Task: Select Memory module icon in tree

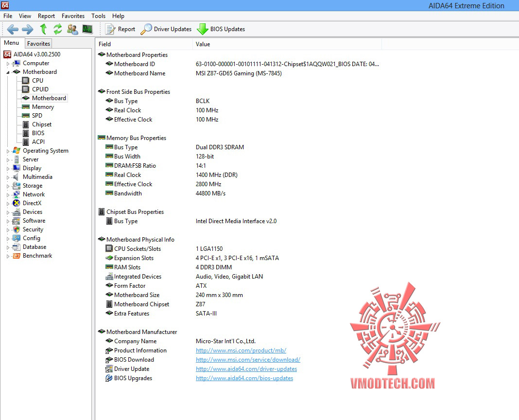Action: [25, 106]
